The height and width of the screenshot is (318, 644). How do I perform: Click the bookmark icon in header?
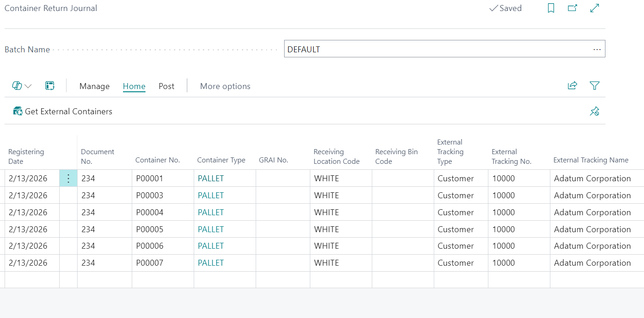(x=551, y=8)
